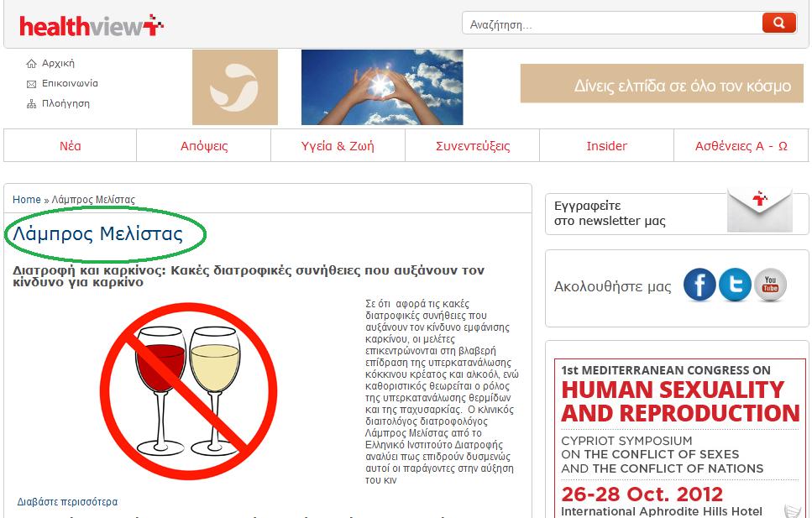Open the Νέα menu tab
Viewport: 812px width, 518px height.
tap(70, 146)
